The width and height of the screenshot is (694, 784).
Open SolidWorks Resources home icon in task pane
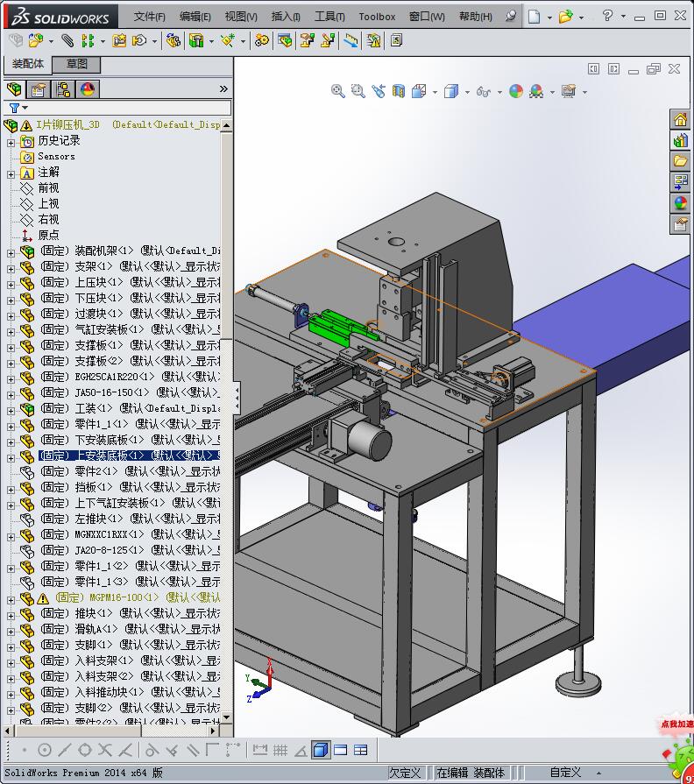[x=681, y=120]
